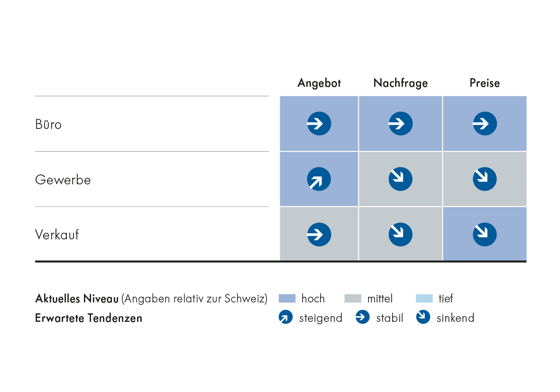The width and height of the screenshot is (560, 392).
Task: Select the Angebot column header
Action: coord(319,83)
